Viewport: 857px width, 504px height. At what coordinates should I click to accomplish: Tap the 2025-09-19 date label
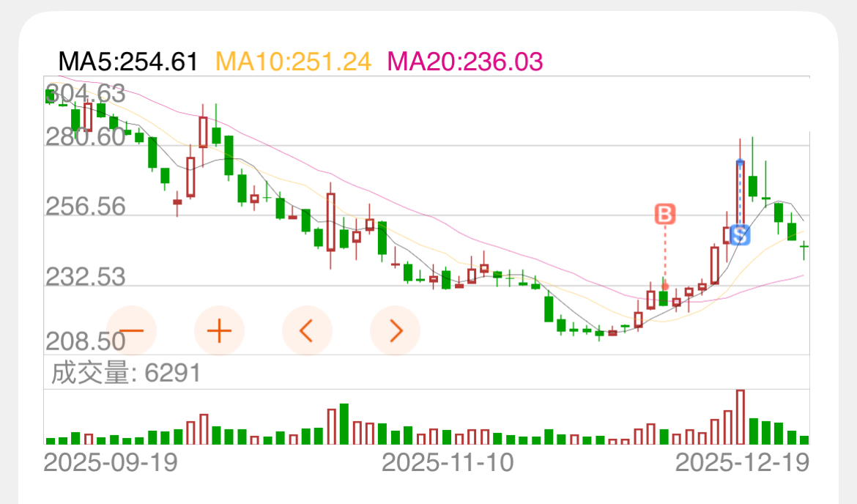[x=111, y=462]
